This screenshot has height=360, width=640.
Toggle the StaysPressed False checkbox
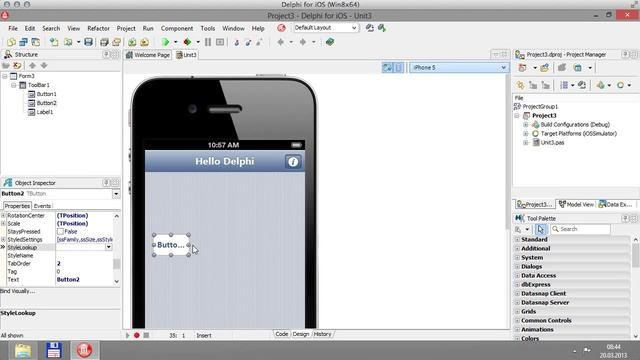click(60, 231)
